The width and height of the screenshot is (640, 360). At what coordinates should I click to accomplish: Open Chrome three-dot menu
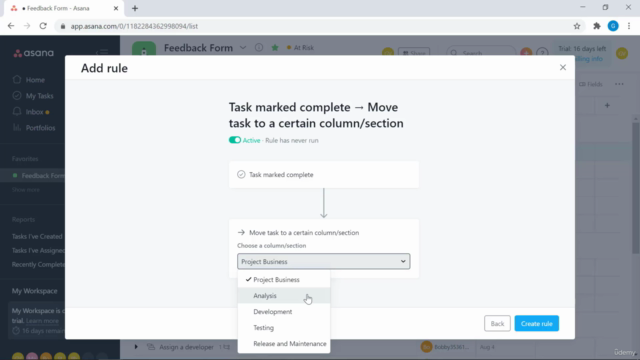[629, 26]
